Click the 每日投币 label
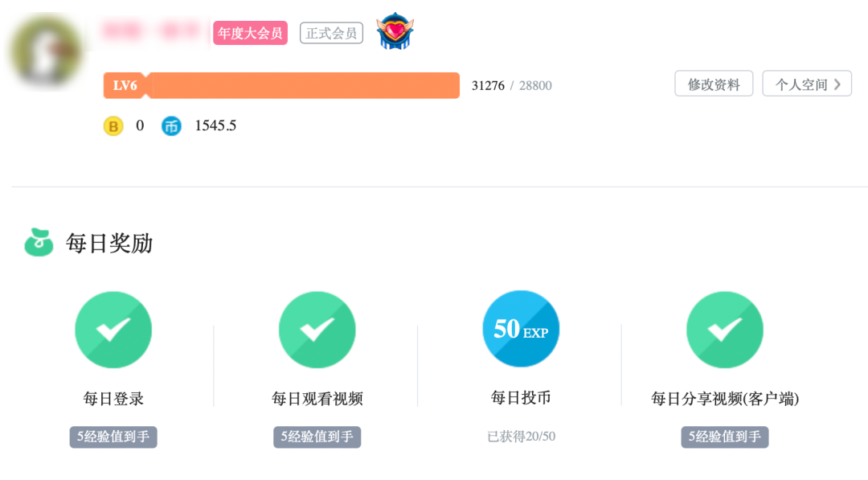 [521, 397]
